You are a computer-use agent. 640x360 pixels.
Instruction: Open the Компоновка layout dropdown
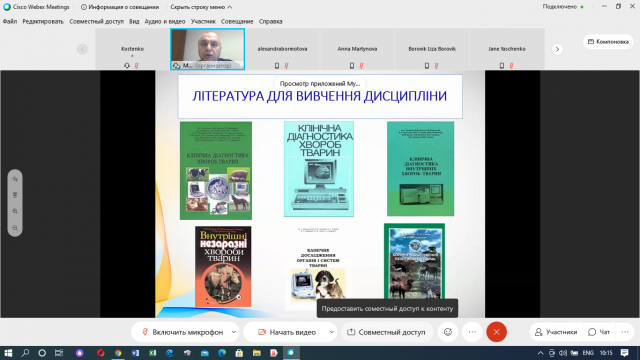[x=608, y=42]
